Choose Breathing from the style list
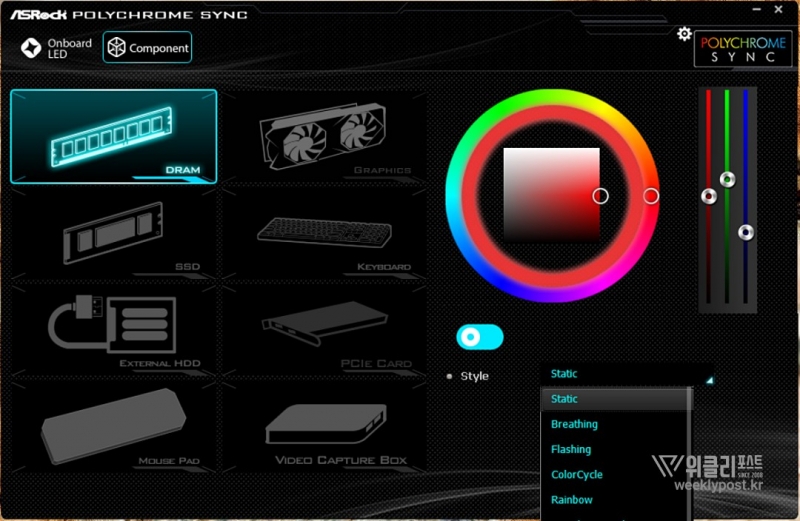This screenshot has height=521, width=800. 574,424
